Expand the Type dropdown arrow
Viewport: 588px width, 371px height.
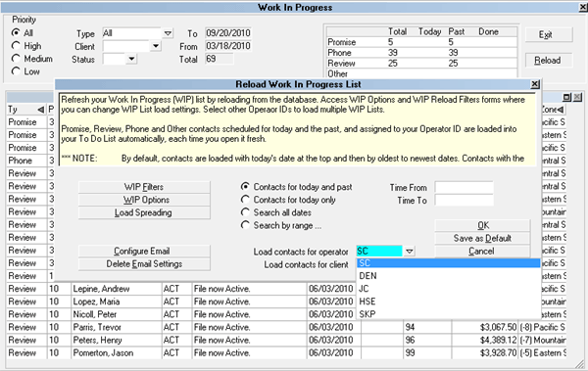click(x=168, y=33)
